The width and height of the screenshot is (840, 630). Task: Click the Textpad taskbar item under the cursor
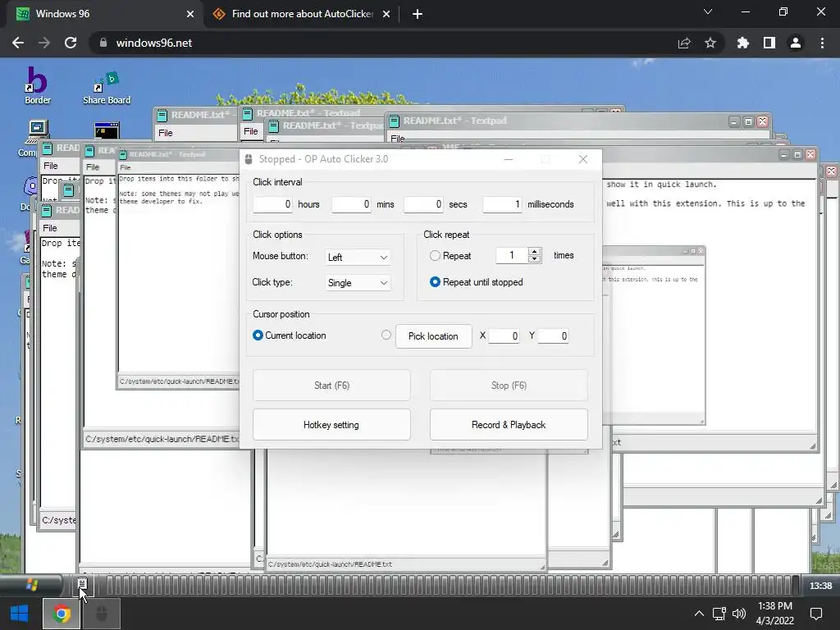click(x=83, y=584)
